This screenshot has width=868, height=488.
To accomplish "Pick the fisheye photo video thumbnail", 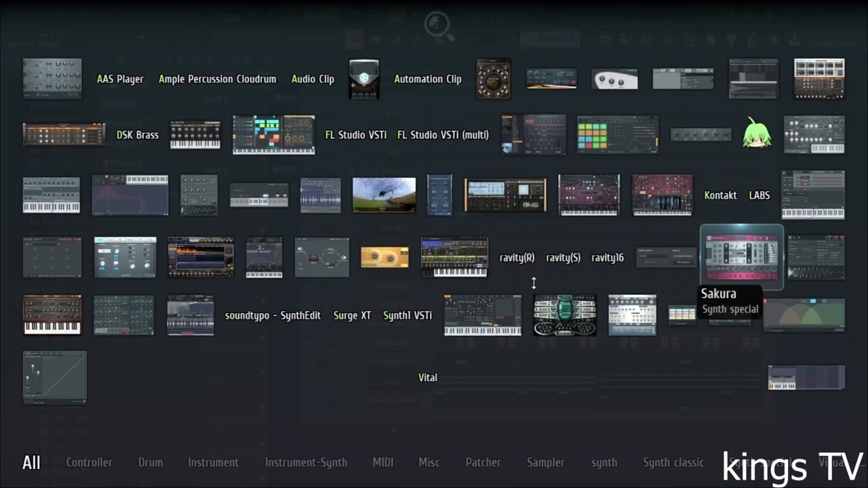I will coord(384,195).
